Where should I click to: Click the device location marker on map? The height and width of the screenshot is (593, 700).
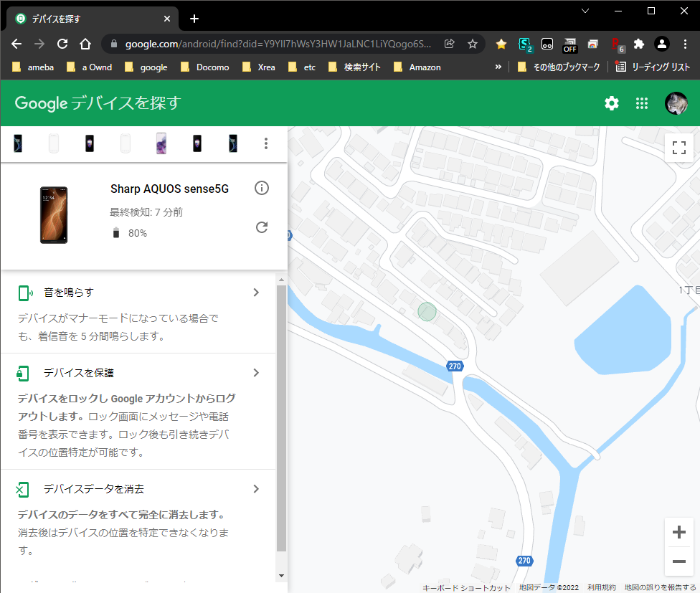pyautogui.click(x=427, y=311)
